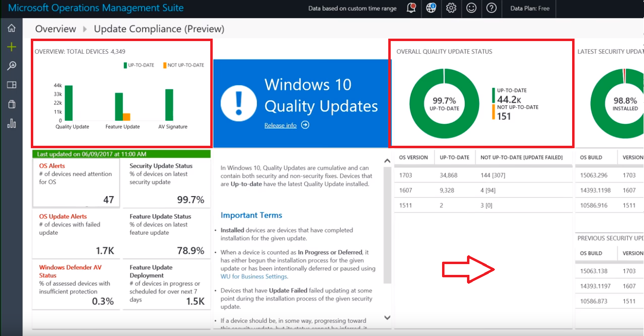
Task: Click the green UP-TO-DATE legend swatch in bar chart
Action: 125,65
